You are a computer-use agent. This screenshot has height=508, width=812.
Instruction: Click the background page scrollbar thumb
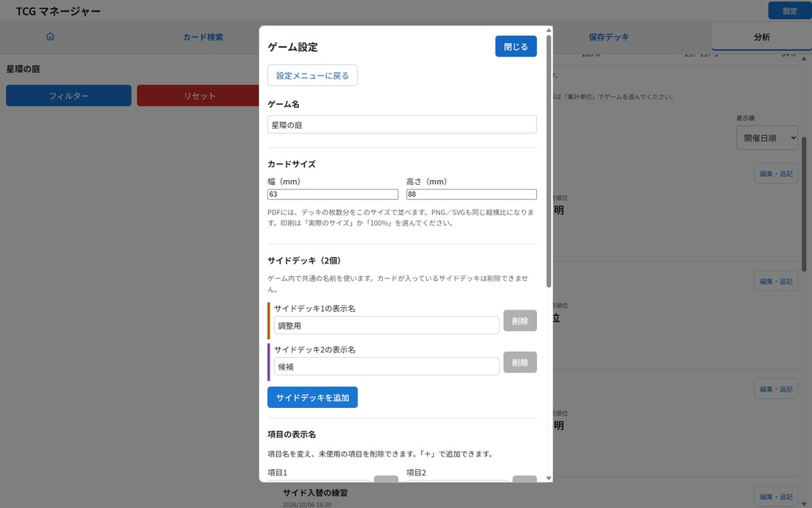pos(804,204)
